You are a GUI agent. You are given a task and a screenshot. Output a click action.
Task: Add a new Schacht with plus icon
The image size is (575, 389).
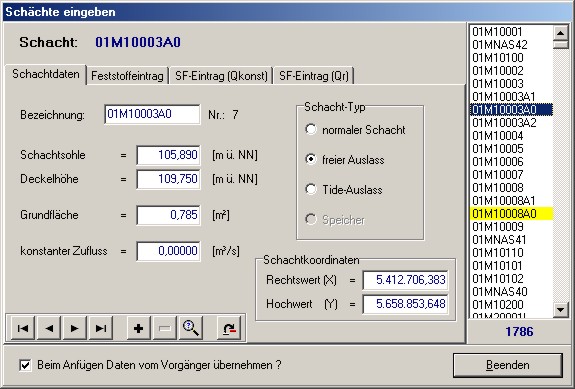[139, 328]
